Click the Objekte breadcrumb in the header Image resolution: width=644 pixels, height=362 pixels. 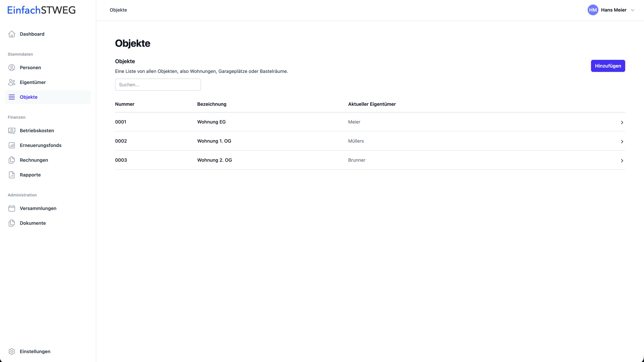(118, 10)
